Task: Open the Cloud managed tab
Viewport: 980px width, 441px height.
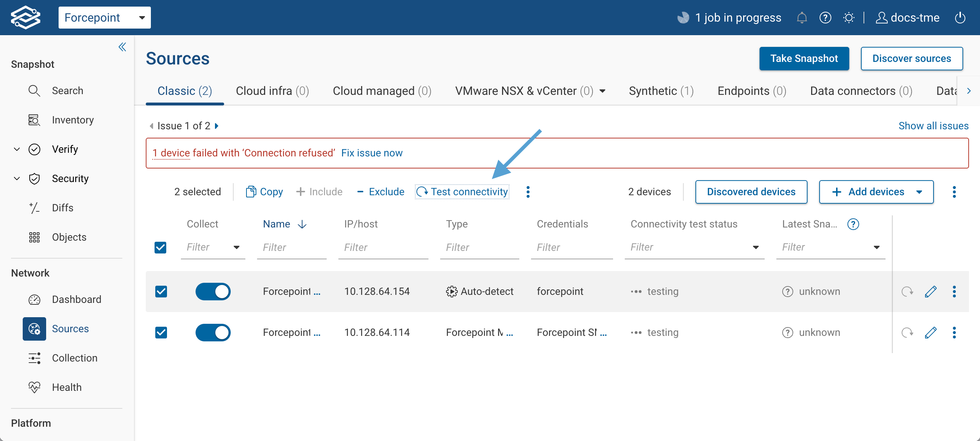Action: (382, 90)
